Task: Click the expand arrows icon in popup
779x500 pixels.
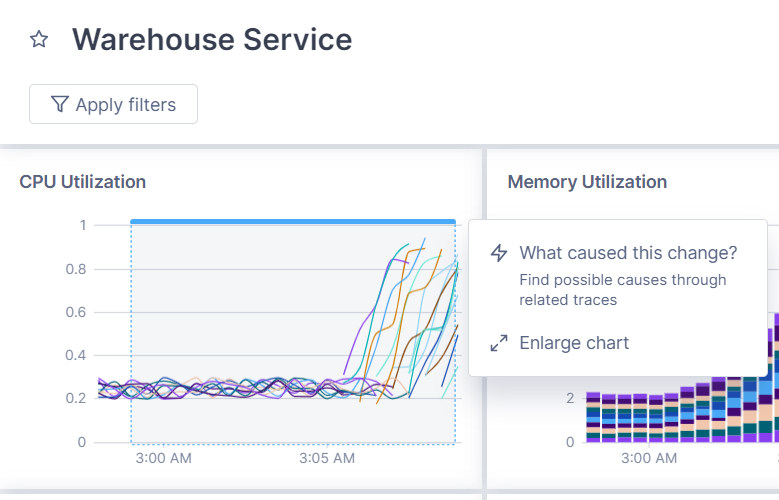Action: point(499,344)
